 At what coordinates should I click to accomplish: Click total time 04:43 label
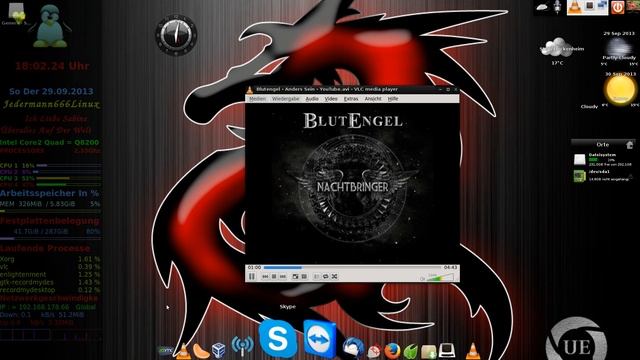[x=450, y=267]
